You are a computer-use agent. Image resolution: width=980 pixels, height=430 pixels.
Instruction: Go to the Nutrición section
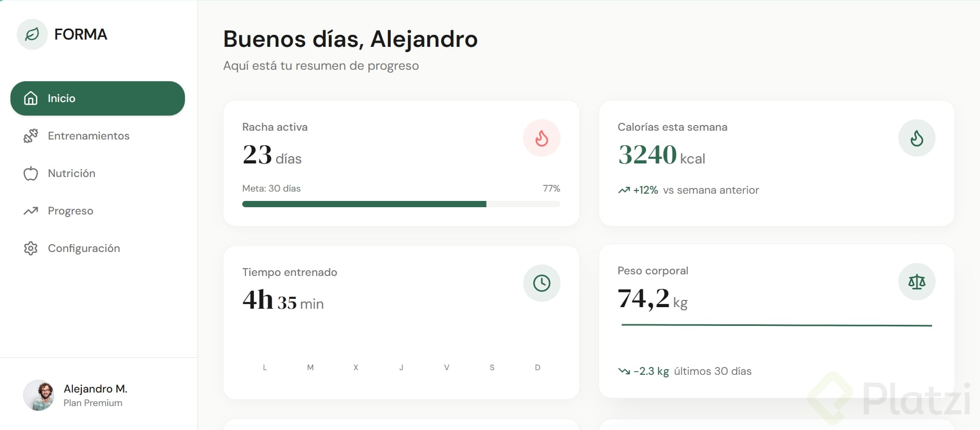pyautogui.click(x=71, y=173)
